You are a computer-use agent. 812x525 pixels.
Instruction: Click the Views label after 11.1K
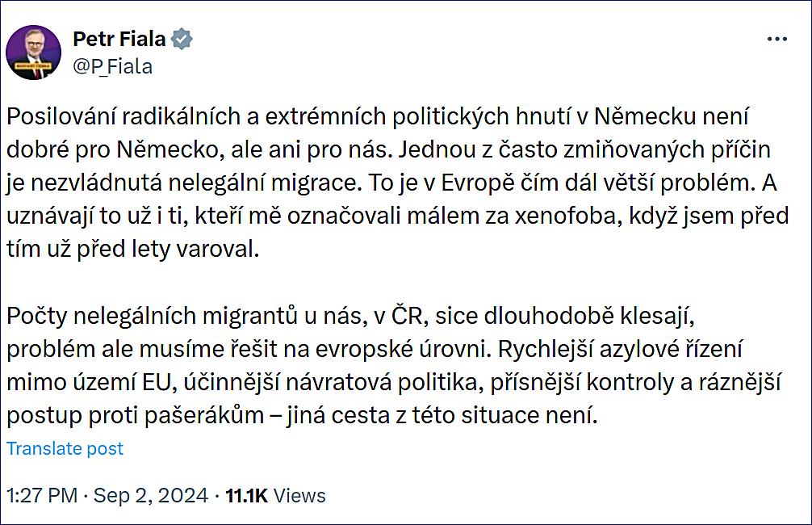click(x=299, y=495)
